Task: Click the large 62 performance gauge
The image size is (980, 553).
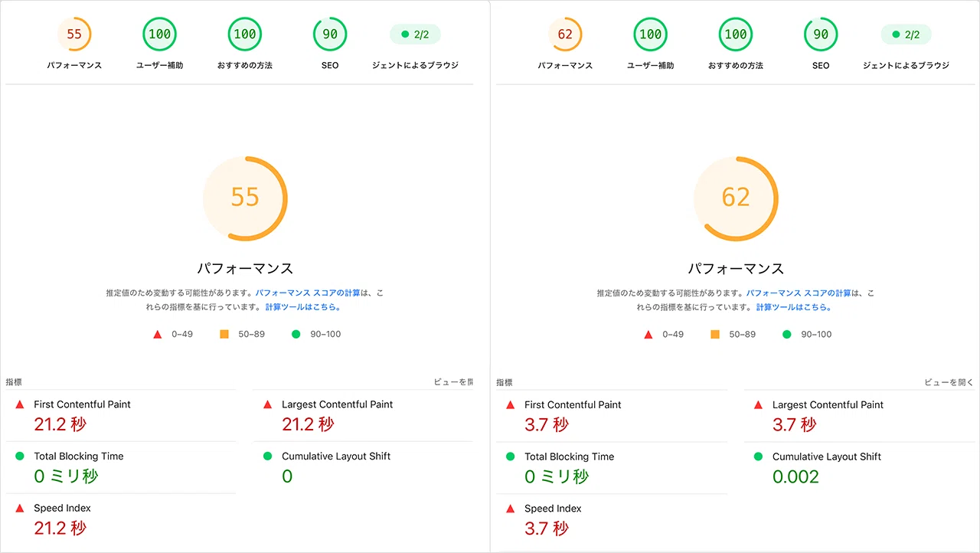Action: pyautogui.click(x=736, y=198)
